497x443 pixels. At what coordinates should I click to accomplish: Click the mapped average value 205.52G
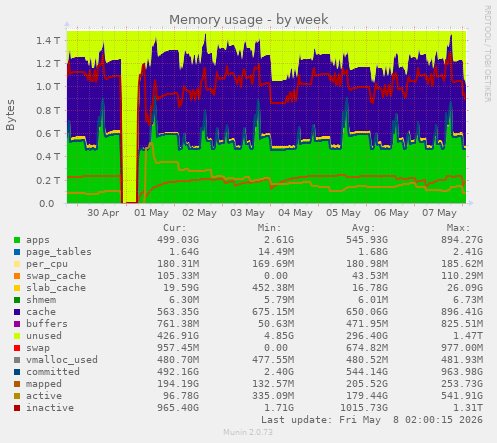[367, 384]
